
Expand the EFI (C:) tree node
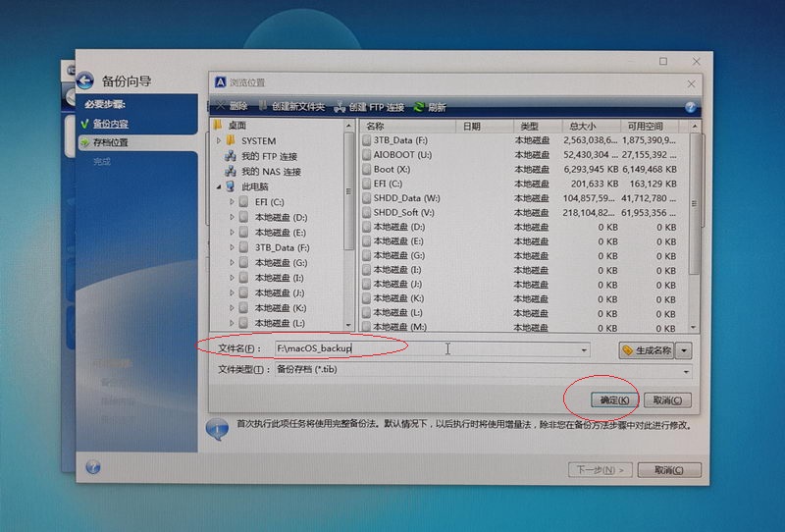232,202
